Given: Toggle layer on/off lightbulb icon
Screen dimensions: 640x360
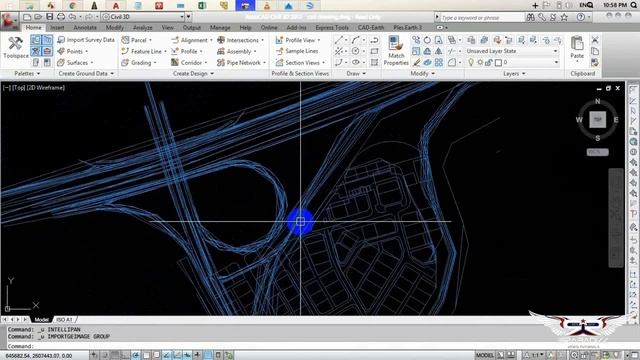Looking at the screenshot, I should pyautogui.click(x=471, y=62).
